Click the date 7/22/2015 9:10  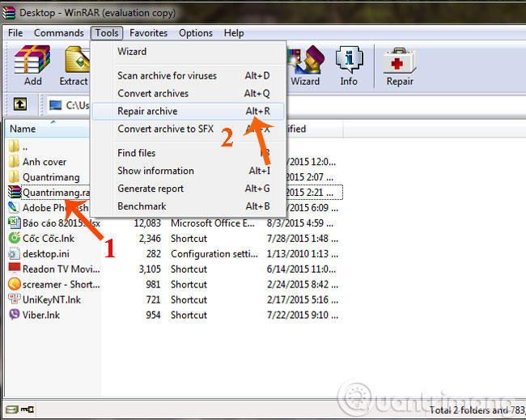point(303,315)
